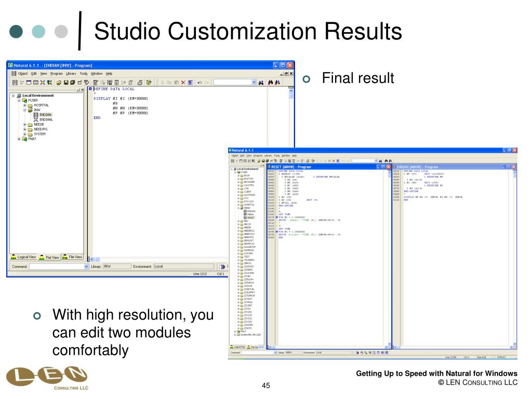Select BROWSER folder in second window's tree
This screenshot has height=399, width=532.
(249, 182)
